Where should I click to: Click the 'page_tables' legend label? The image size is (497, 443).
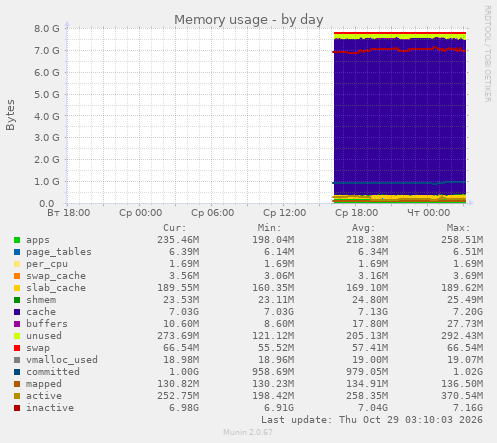59,252
